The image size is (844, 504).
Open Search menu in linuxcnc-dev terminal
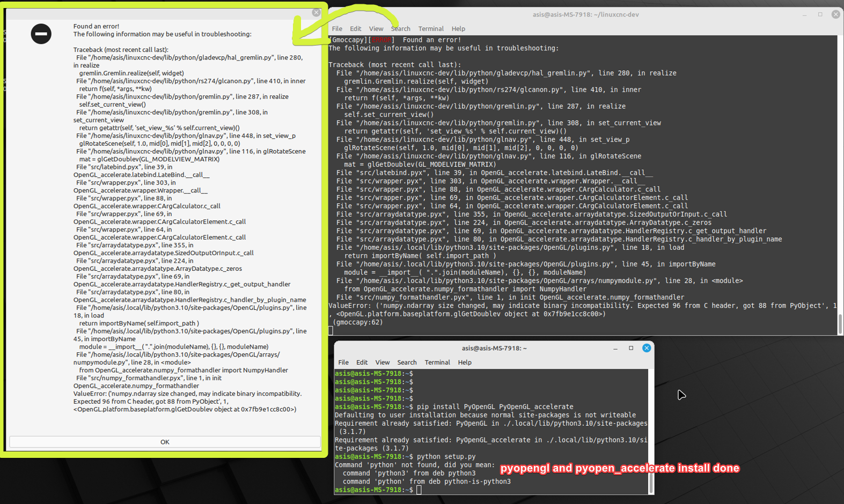pos(400,29)
